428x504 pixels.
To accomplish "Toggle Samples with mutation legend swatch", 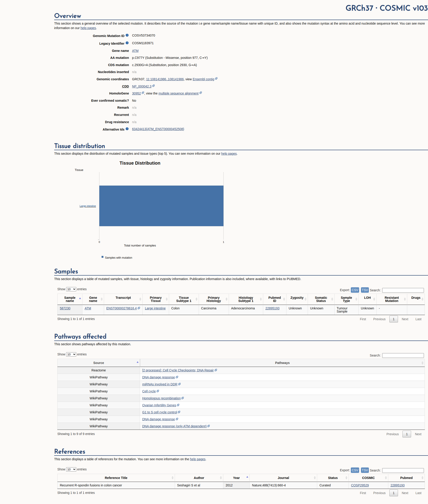I will tap(102, 257).
